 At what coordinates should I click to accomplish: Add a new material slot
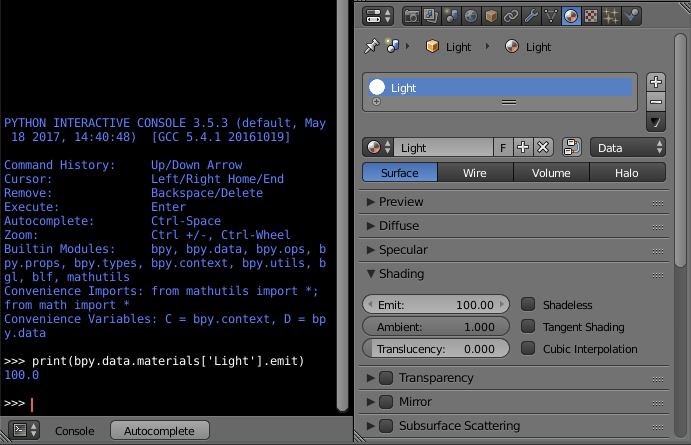tap(656, 82)
